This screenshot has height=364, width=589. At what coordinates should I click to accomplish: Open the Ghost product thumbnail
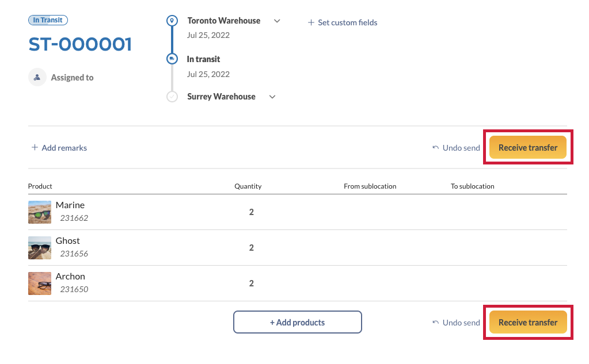40,247
